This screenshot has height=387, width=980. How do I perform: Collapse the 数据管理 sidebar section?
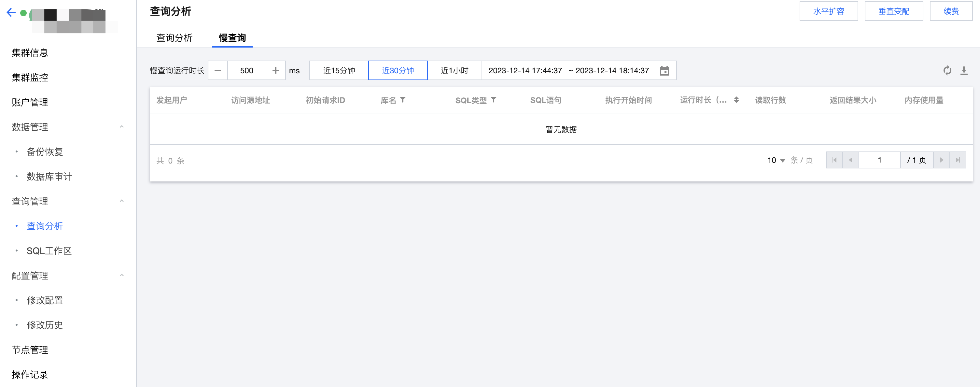coord(121,127)
